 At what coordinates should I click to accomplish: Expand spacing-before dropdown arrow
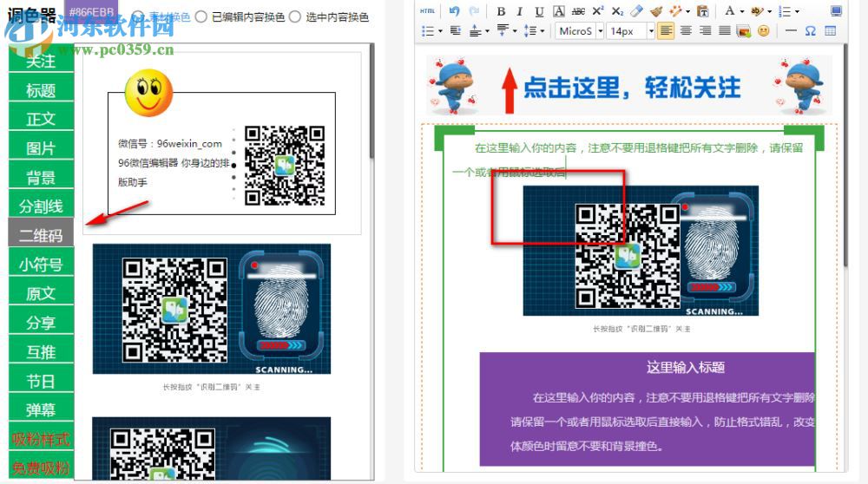click(487, 31)
